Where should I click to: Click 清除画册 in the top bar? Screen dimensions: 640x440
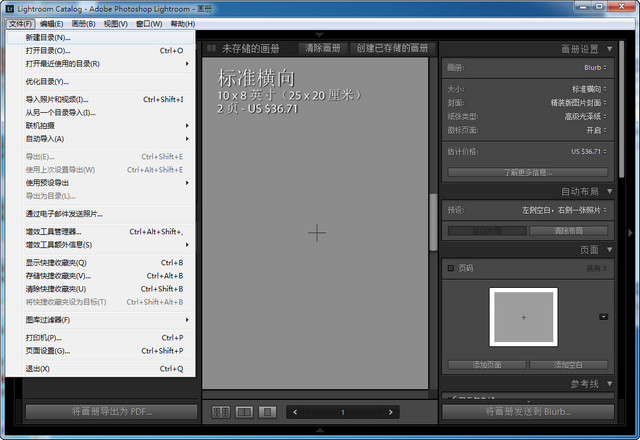(x=322, y=48)
